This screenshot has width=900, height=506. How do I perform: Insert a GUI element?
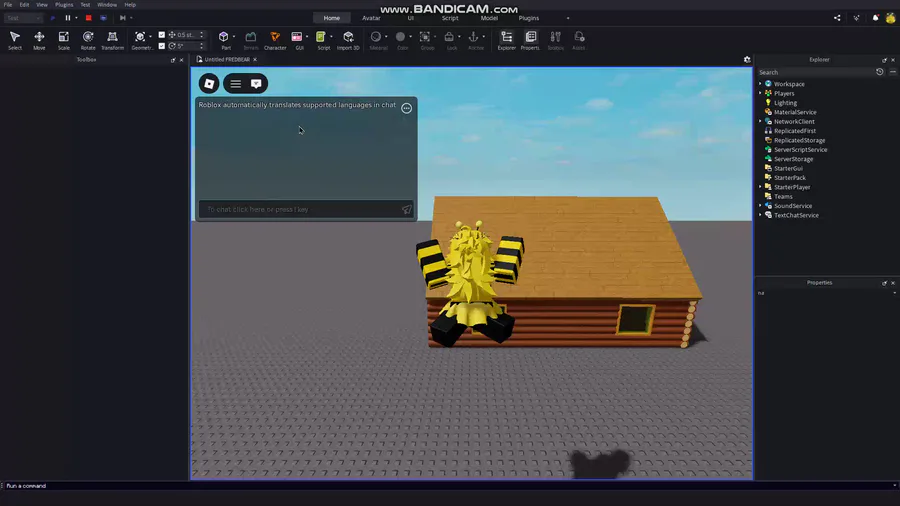coord(297,40)
